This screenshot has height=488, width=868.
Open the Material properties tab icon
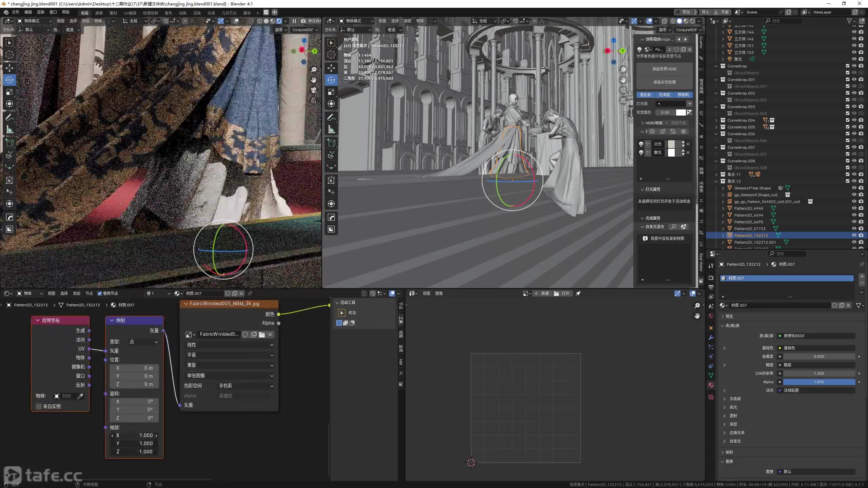tap(711, 385)
